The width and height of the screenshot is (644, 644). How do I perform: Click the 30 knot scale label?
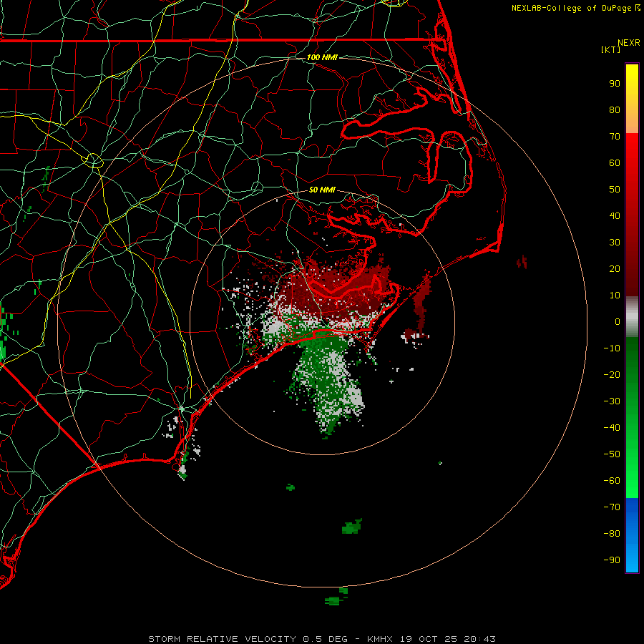615,243
